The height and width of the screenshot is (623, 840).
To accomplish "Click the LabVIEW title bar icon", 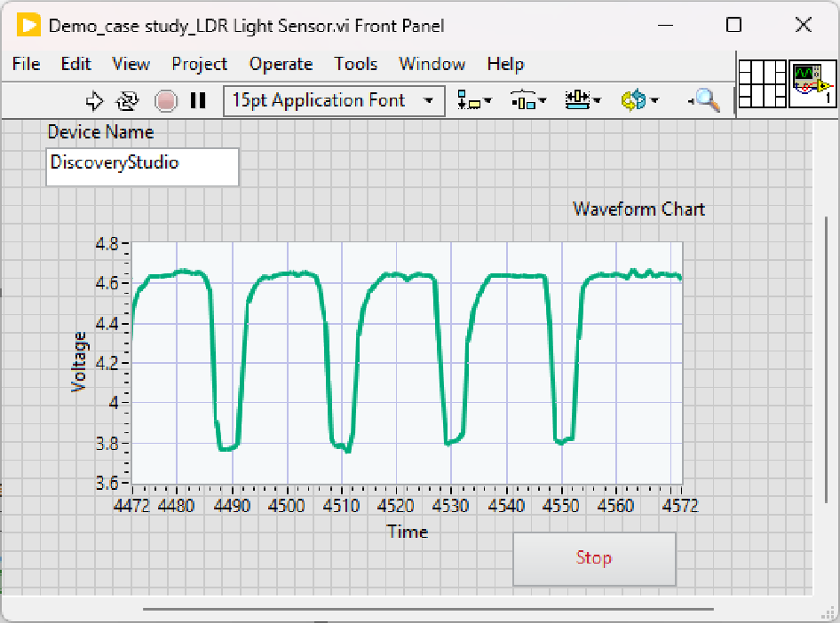I will tap(28, 25).
